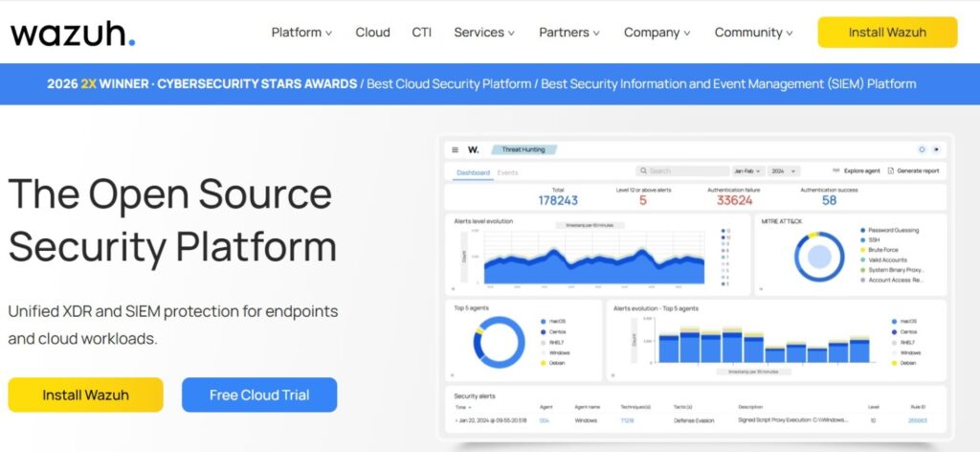Screen dimensions: 980x452
Task: Switch to the Events tab
Action: point(507,172)
